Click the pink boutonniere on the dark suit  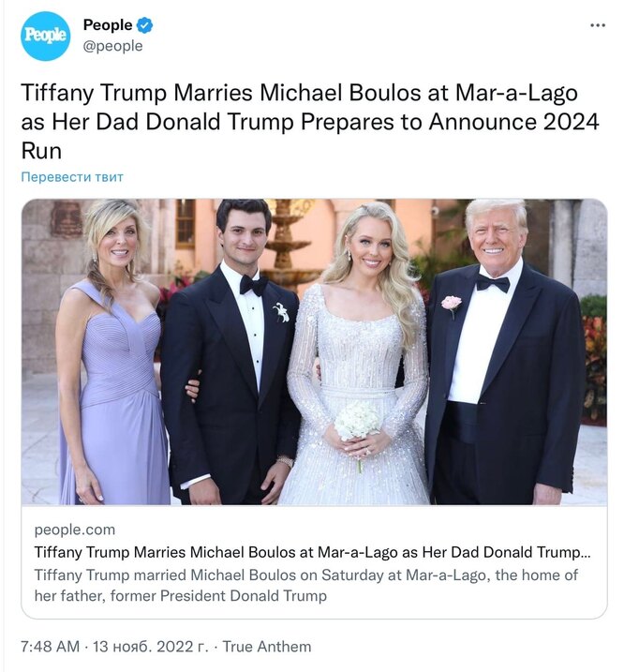[452, 304]
